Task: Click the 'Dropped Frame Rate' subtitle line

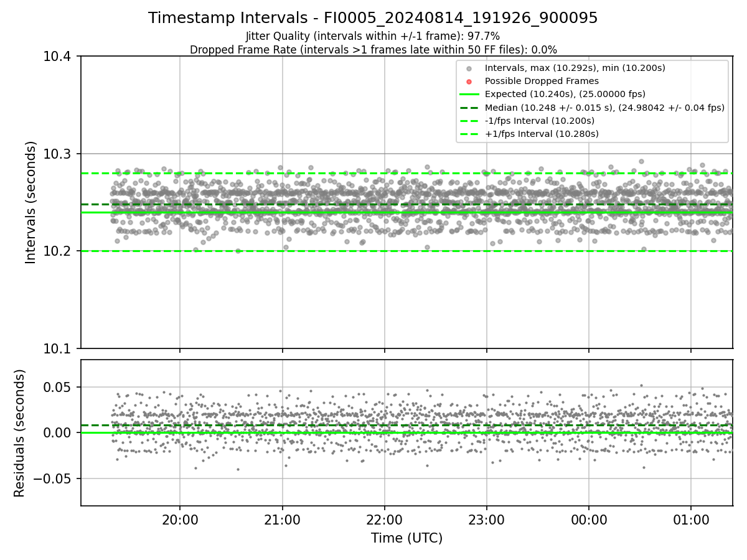Action: pyautogui.click(x=373, y=50)
